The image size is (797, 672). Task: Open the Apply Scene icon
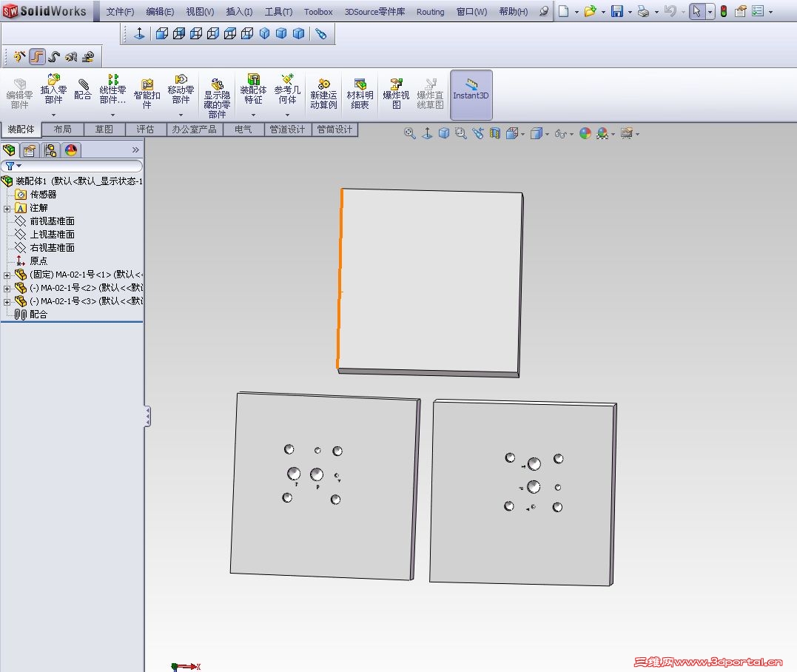click(602, 134)
